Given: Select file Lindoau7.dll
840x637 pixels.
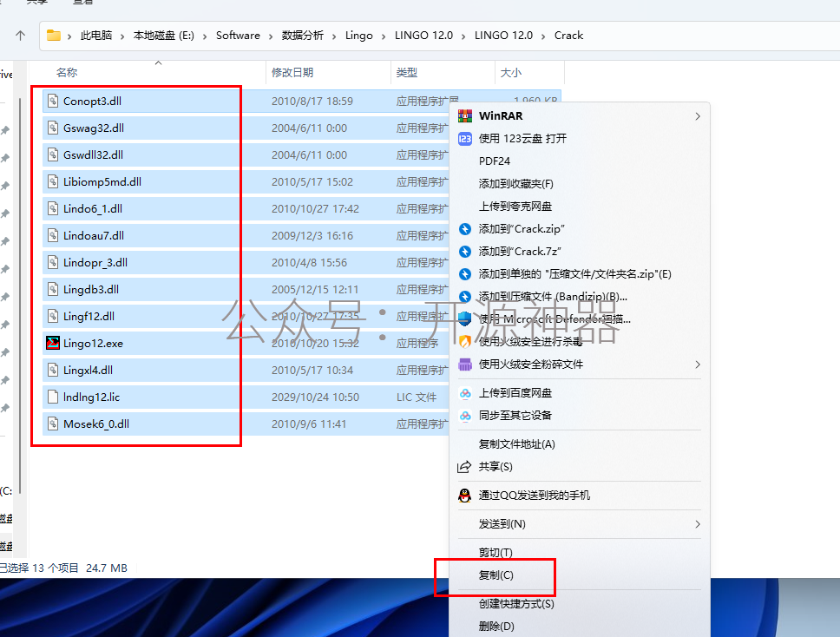Looking at the screenshot, I should [94, 235].
